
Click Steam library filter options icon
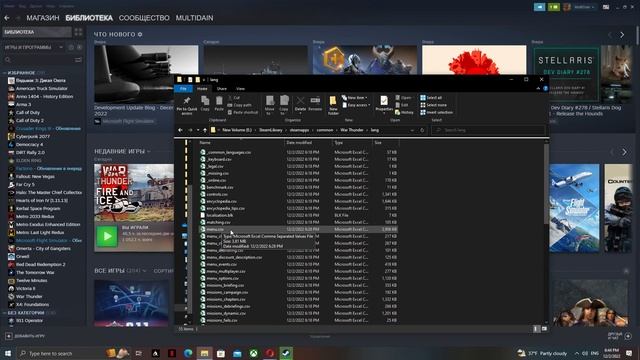click(78, 60)
